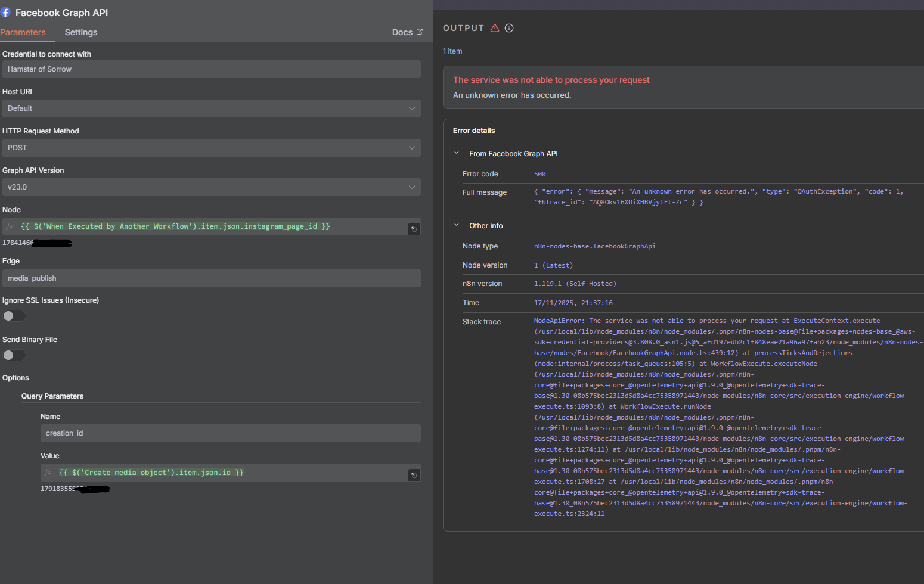The image size is (924, 584).
Task: Collapse the From Facebook Graph API section
Action: tap(457, 153)
